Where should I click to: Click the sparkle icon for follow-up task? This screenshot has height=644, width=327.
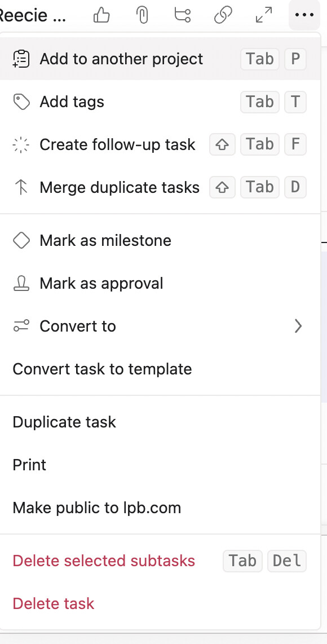[21, 145]
